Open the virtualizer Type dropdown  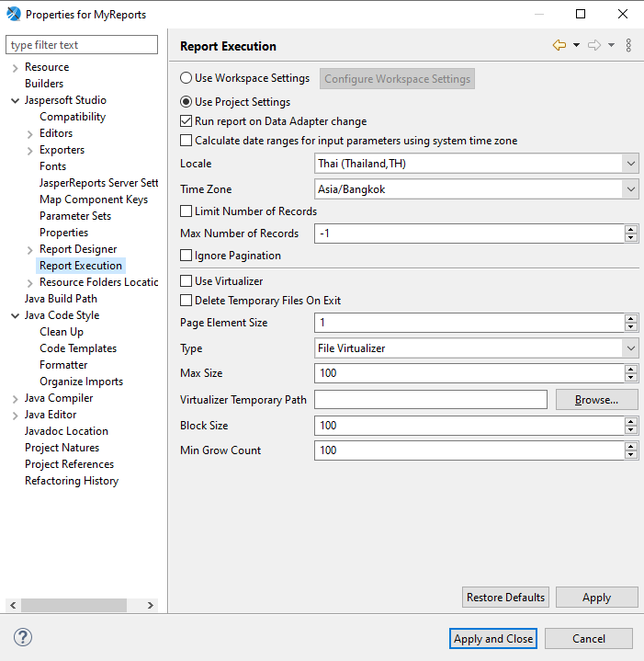630,348
